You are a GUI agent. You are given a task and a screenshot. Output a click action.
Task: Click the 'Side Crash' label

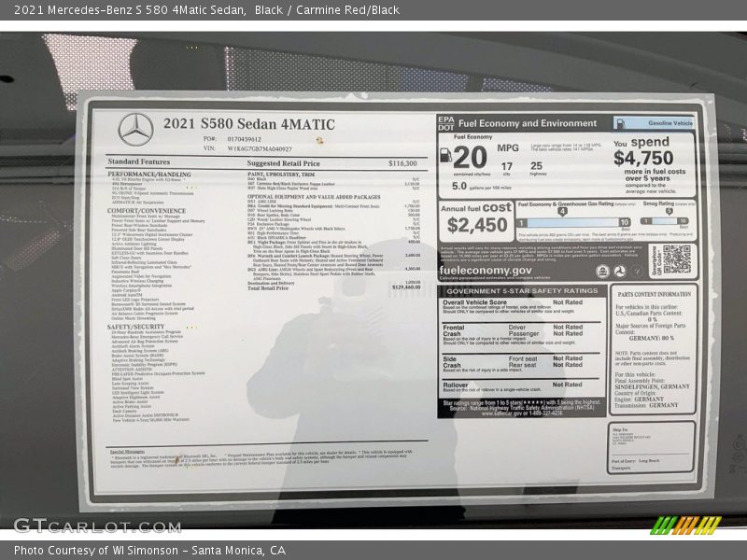[452, 362]
